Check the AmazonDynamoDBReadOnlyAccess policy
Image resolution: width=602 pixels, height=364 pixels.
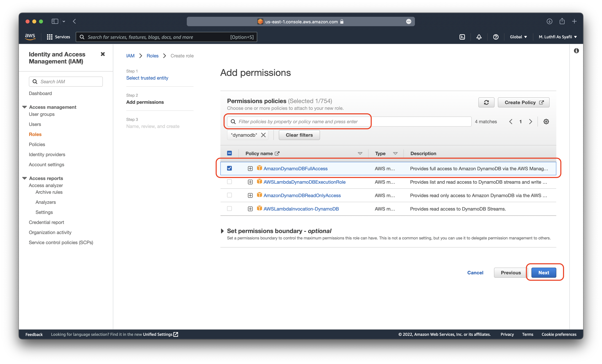pyautogui.click(x=229, y=195)
